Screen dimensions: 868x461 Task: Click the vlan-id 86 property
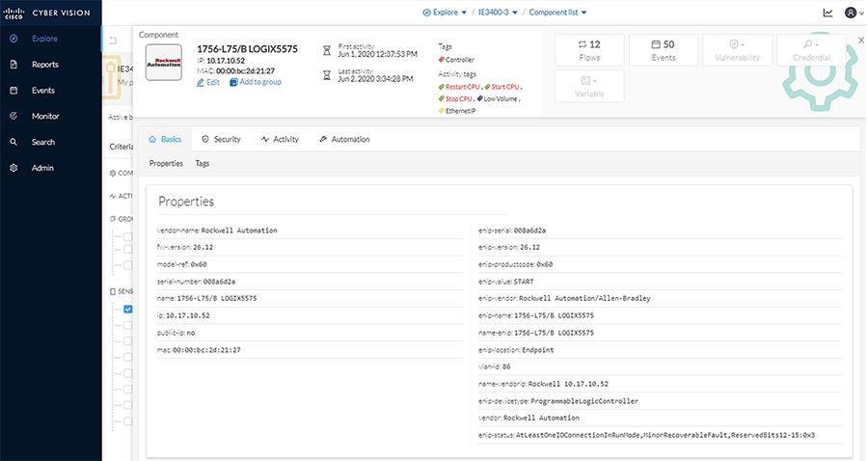point(495,366)
